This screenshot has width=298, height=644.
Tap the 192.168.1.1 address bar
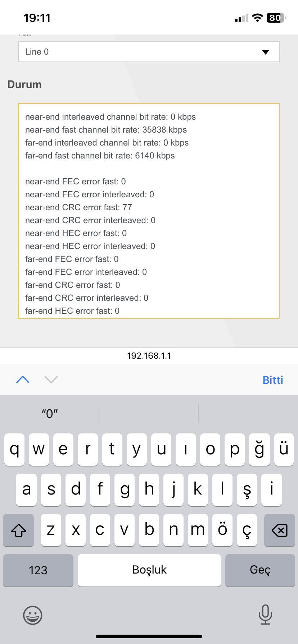(x=149, y=356)
